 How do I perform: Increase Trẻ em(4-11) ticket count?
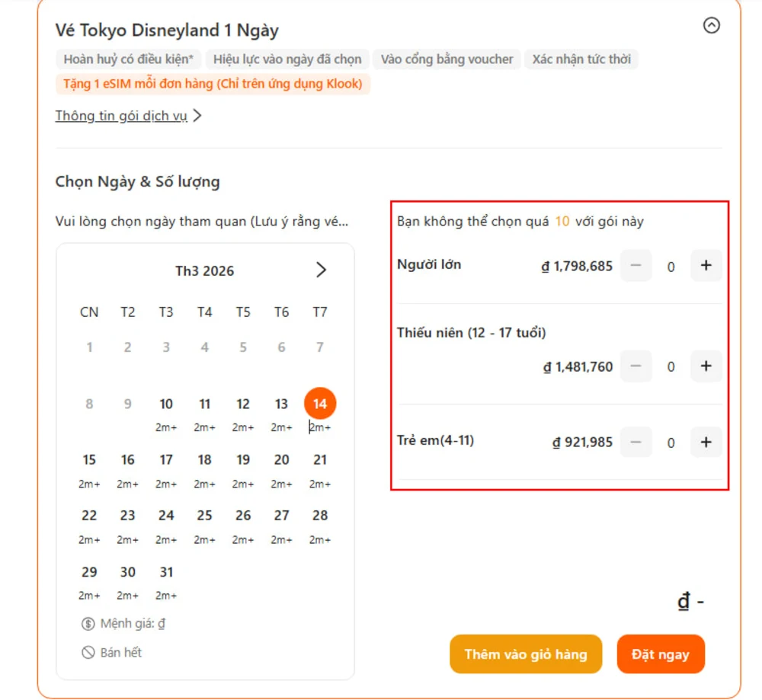706,442
